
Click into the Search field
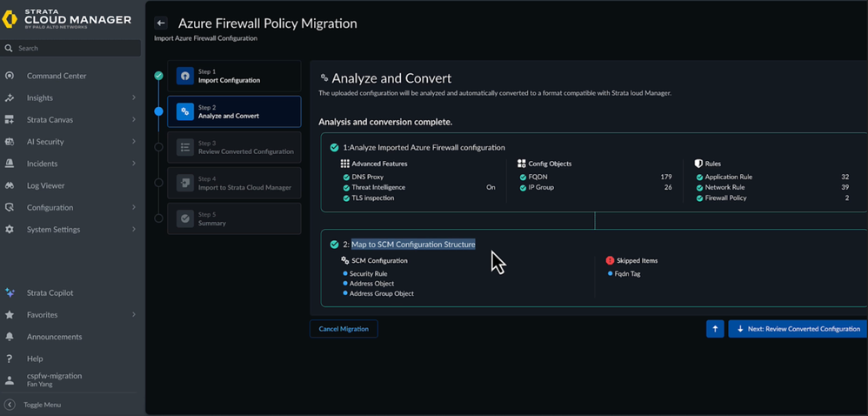71,48
